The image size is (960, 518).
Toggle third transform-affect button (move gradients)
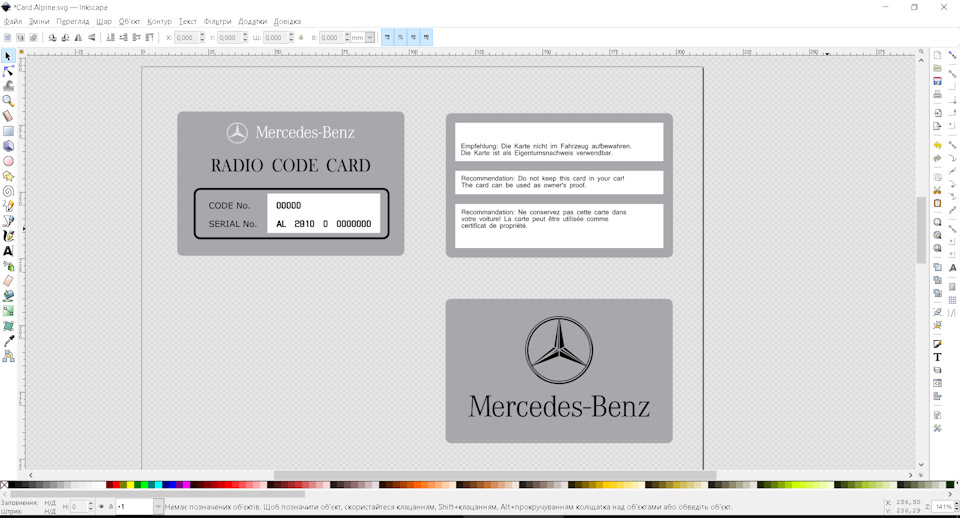pos(413,37)
